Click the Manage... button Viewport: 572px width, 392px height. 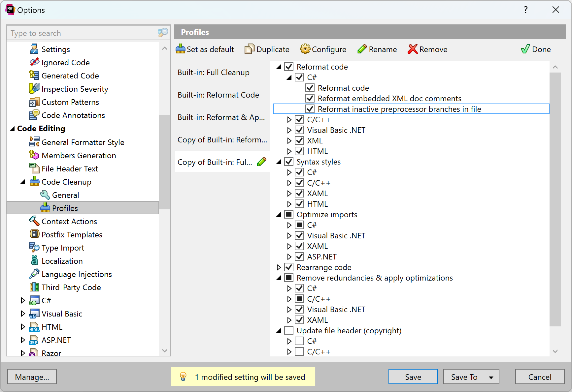[x=32, y=377]
